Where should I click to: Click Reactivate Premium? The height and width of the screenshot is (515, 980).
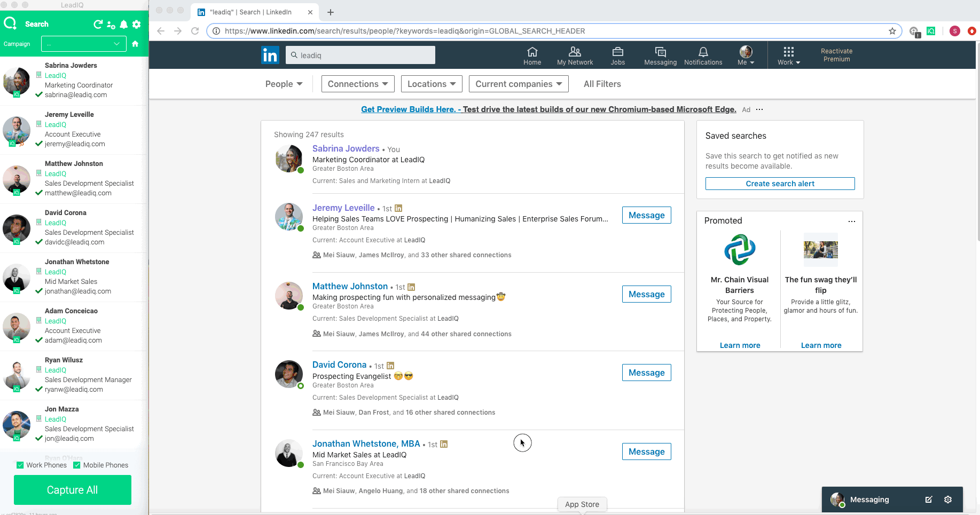(x=836, y=55)
